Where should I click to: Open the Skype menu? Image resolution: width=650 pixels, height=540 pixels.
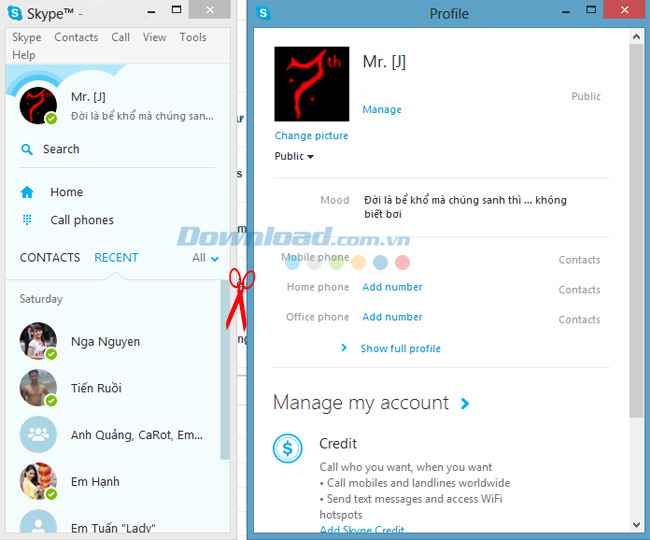(27, 37)
